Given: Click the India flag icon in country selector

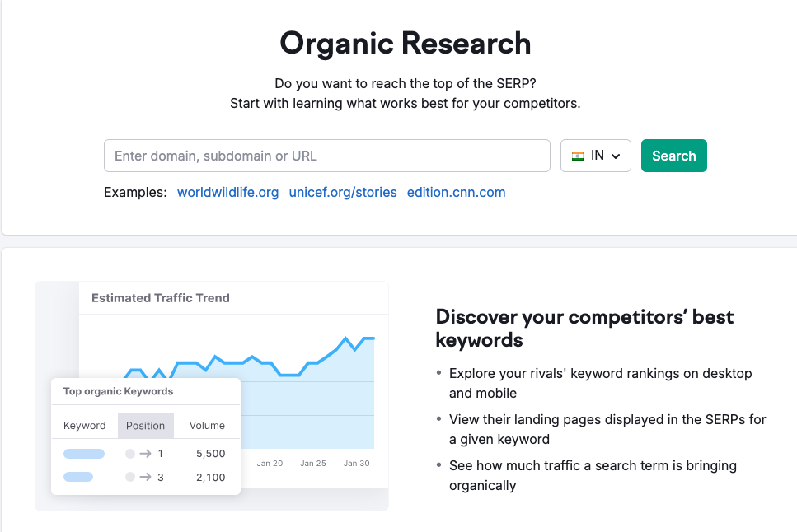Looking at the screenshot, I should click(577, 155).
